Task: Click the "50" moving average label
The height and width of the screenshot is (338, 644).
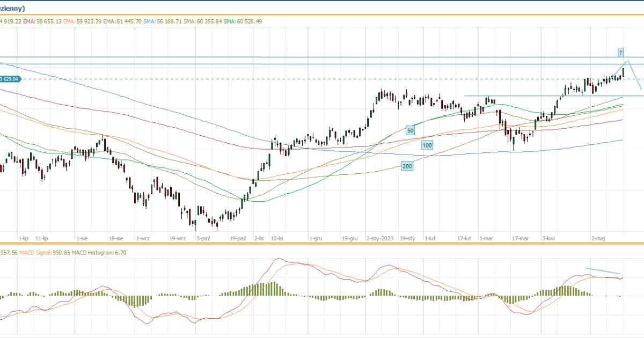Action: 410,130
